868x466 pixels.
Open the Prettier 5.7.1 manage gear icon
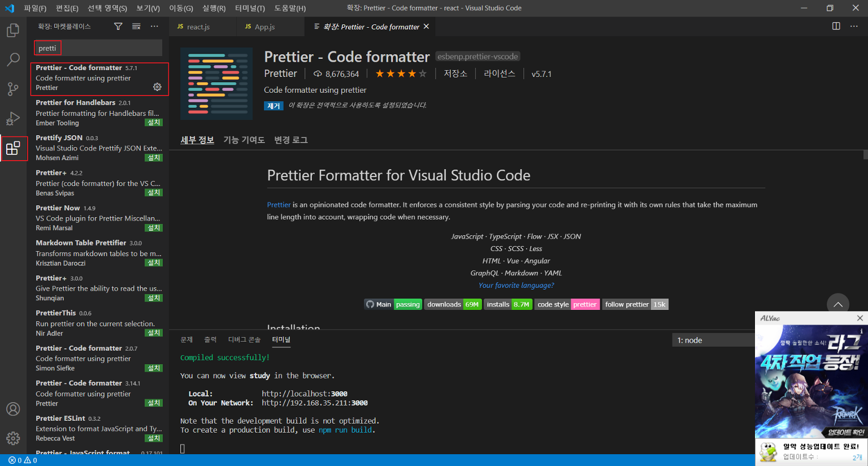click(157, 87)
